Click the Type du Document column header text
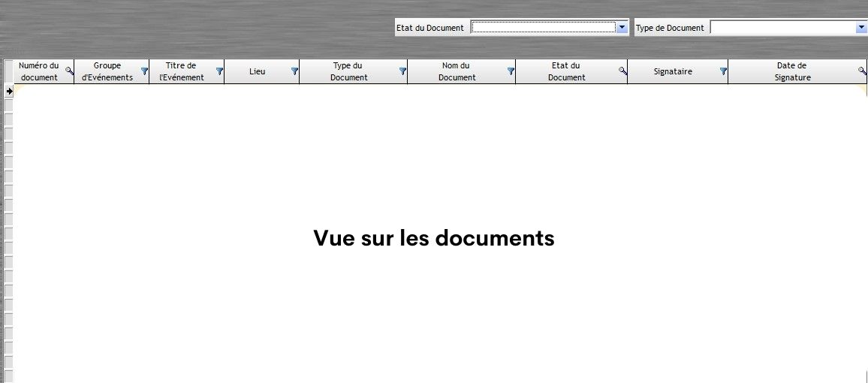 (x=348, y=71)
